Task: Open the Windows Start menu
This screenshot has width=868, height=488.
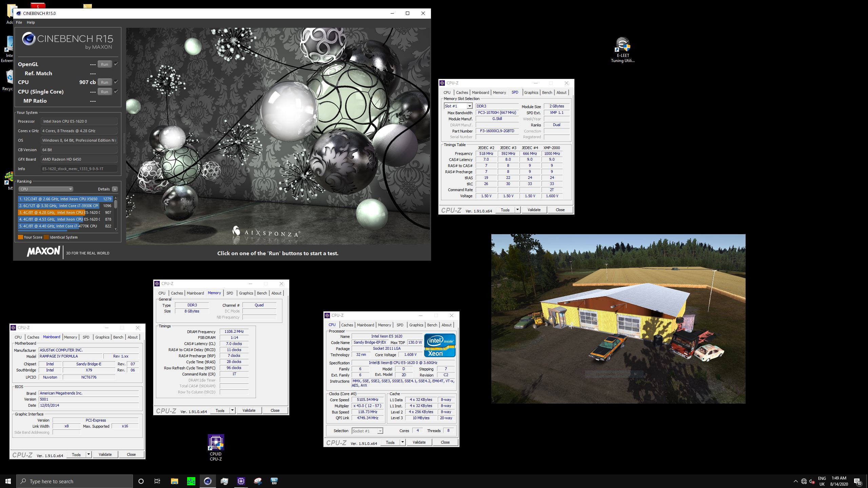Action: point(8,481)
